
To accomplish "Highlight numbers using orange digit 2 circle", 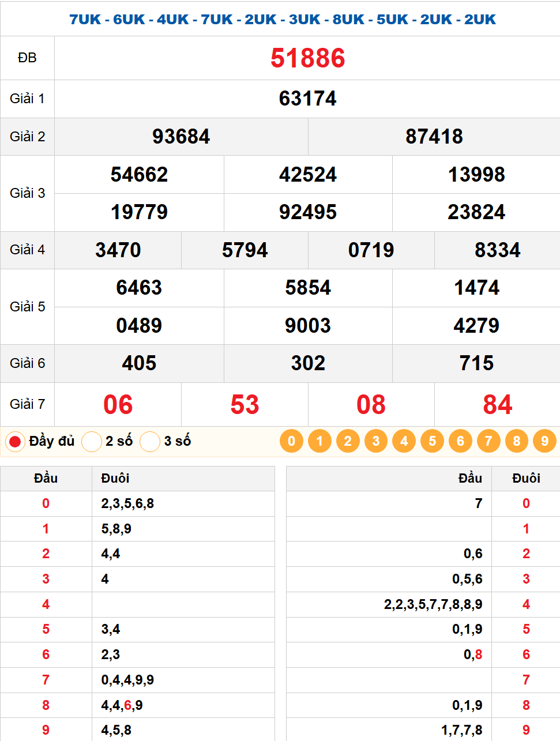I will [x=348, y=441].
